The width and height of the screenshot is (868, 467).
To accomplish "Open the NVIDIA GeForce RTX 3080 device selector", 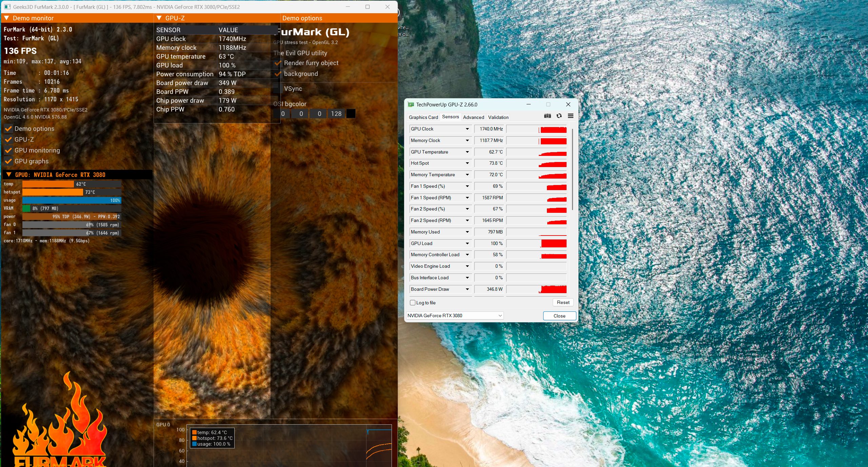I will (455, 316).
